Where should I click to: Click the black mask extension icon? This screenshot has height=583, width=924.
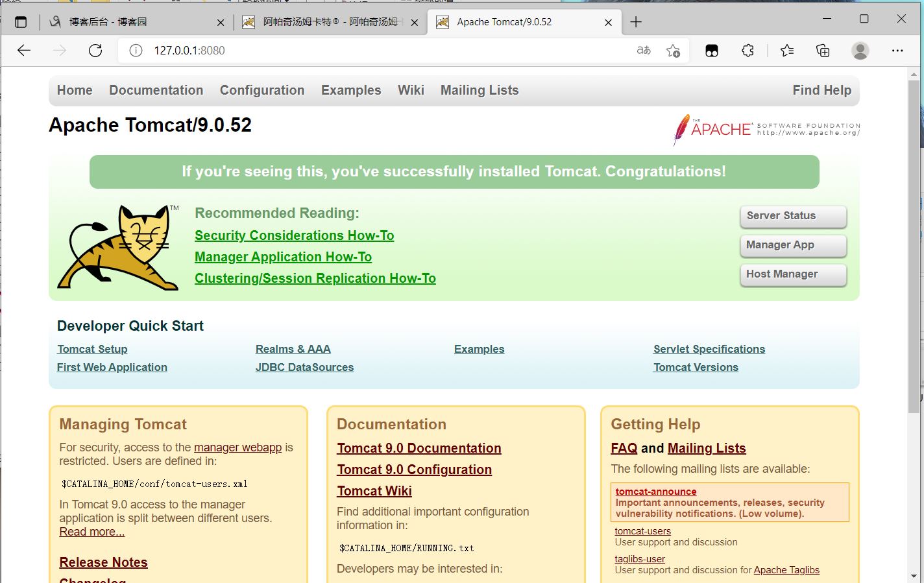(712, 51)
